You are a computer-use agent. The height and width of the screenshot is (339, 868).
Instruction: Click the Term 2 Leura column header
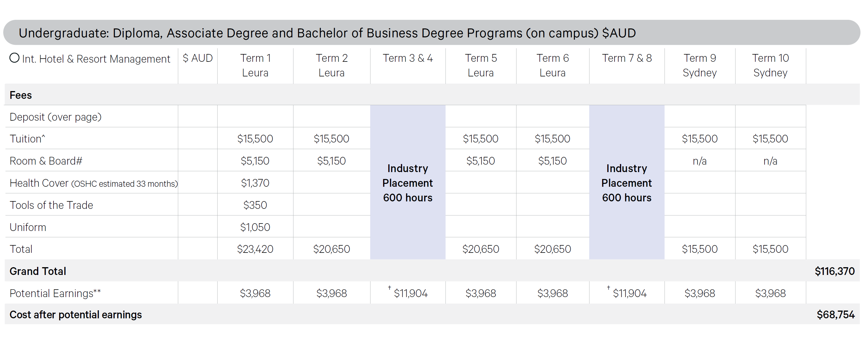332,65
